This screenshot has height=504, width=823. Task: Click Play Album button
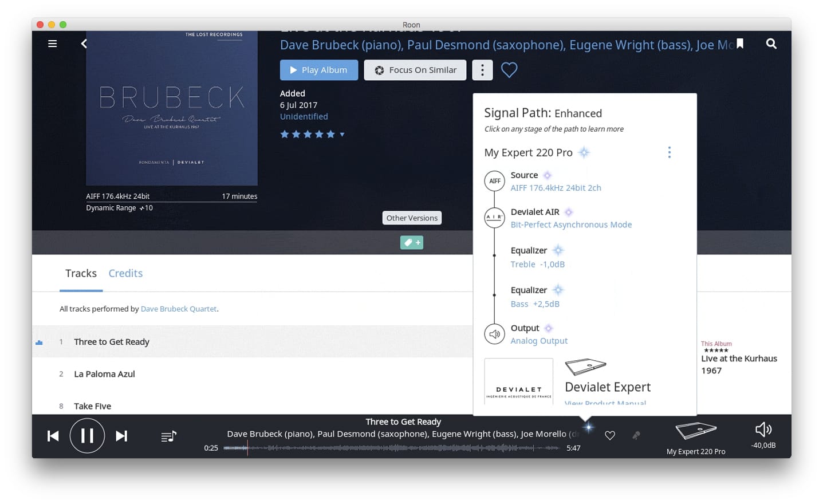(x=319, y=70)
